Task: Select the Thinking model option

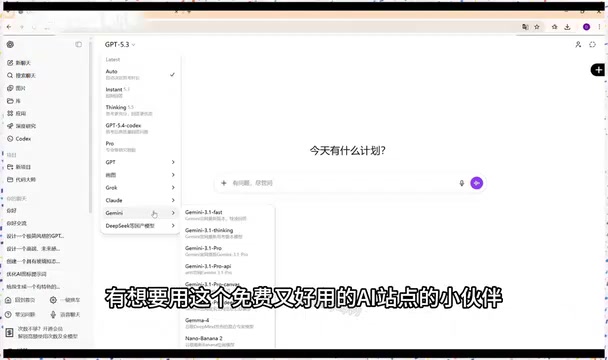Action: tap(140, 110)
